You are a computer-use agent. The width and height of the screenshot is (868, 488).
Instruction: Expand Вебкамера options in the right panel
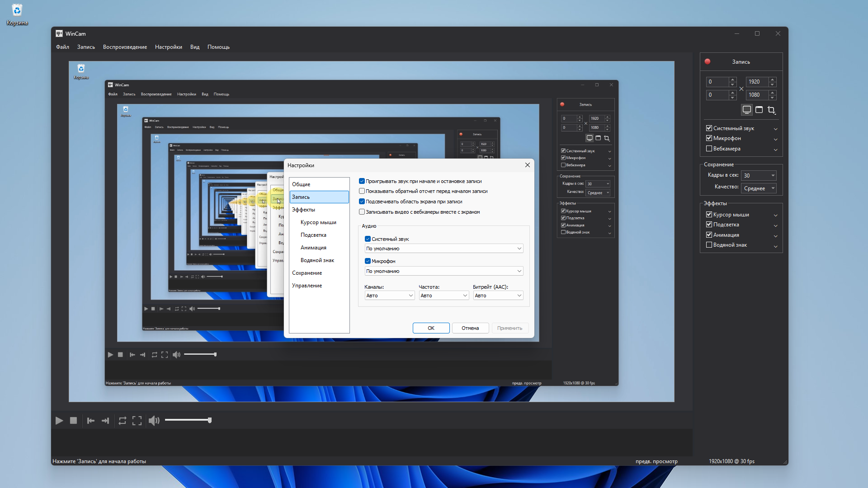tap(776, 150)
